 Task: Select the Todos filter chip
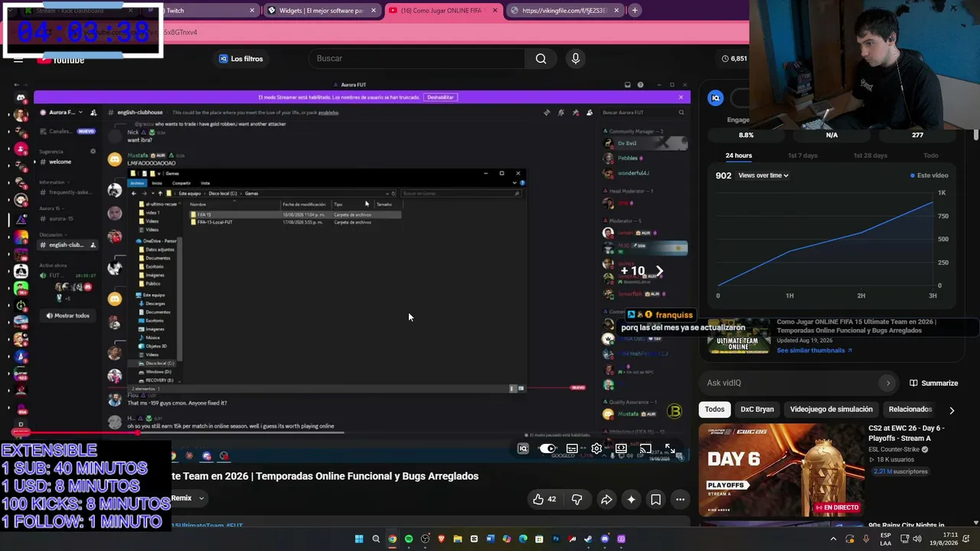coord(714,409)
